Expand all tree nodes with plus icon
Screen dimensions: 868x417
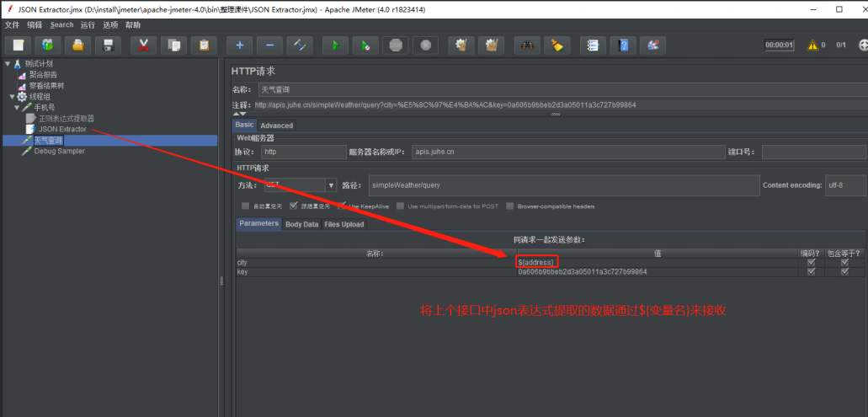240,45
